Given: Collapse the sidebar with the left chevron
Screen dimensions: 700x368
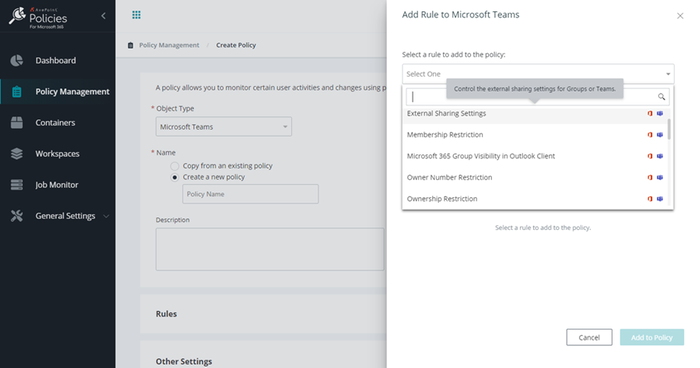Looking at the screenshot, I should coord(103,16).
